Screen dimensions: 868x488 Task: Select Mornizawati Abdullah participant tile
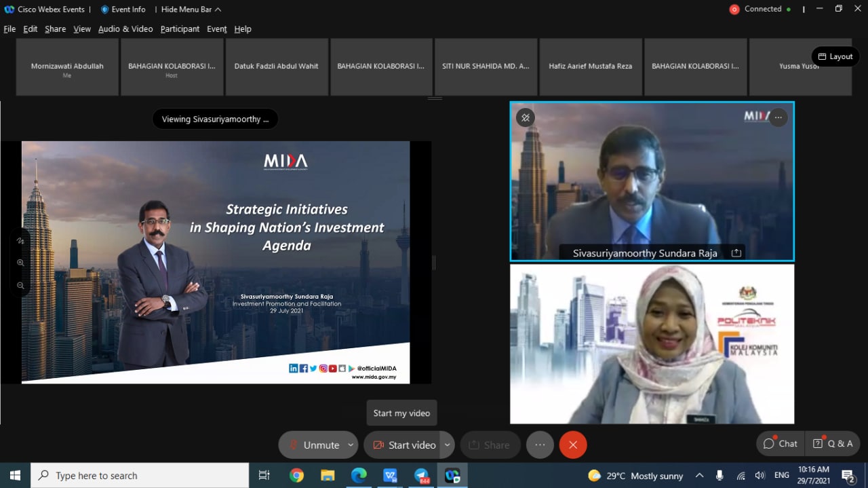click(67, 67)
